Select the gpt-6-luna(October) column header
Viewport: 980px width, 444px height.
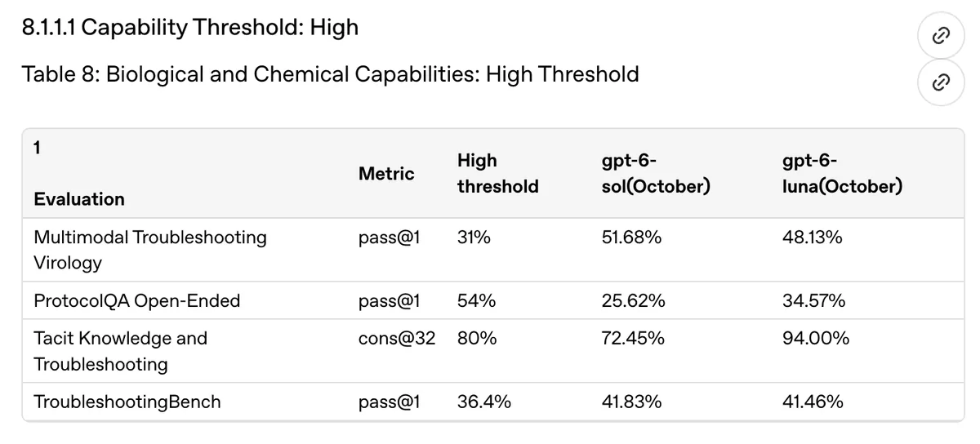(x=842, y=173)
